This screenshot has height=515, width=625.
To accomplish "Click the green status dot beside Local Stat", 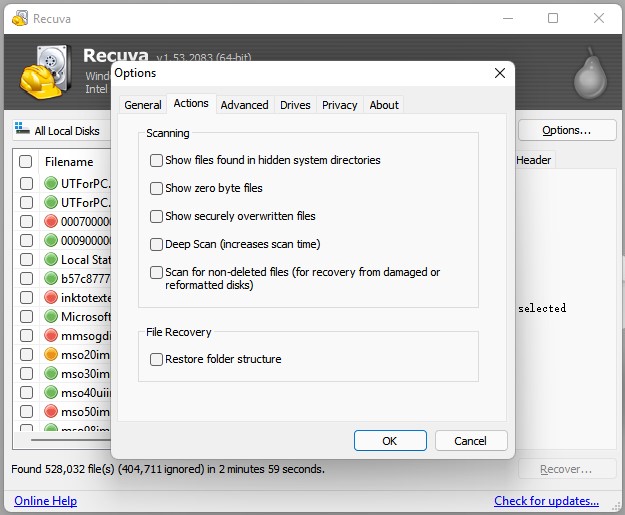I will 51,259.
